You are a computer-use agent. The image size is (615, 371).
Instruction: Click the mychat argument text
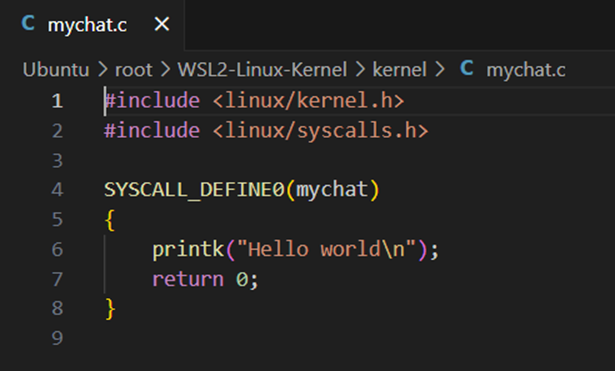pyautogui.click(x=332, y=190)
